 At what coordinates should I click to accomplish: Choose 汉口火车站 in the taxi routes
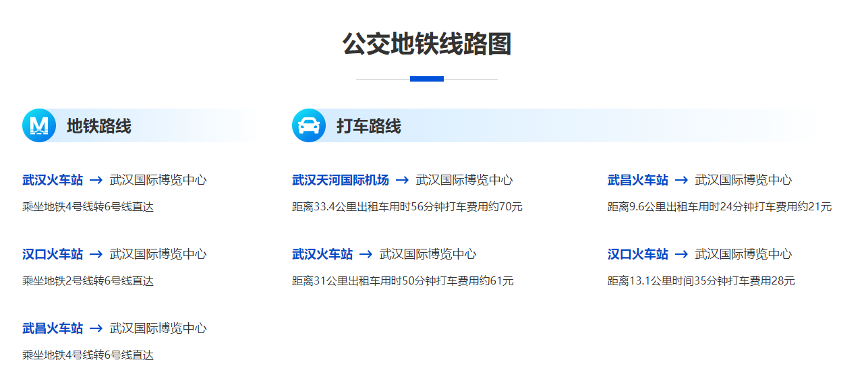point(638,254)
